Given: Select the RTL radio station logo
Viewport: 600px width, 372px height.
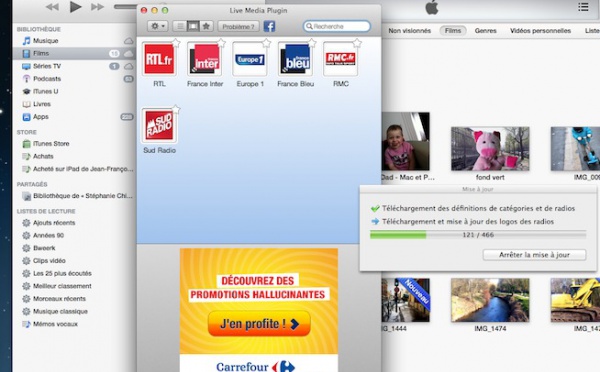Looking at the screenshot, I should click(159, 59).
